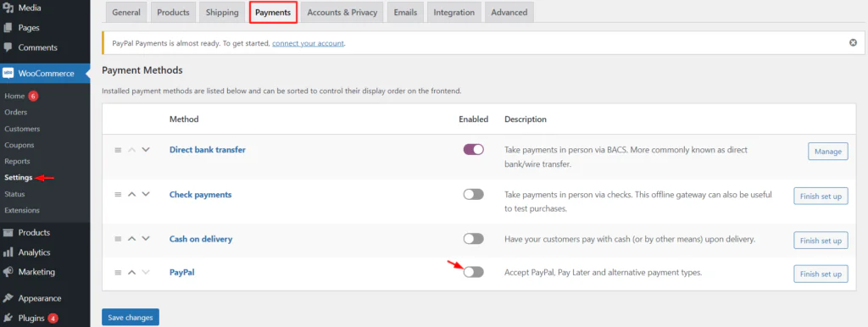Dismiss the PayPal Payments notice

pos(853,42)
